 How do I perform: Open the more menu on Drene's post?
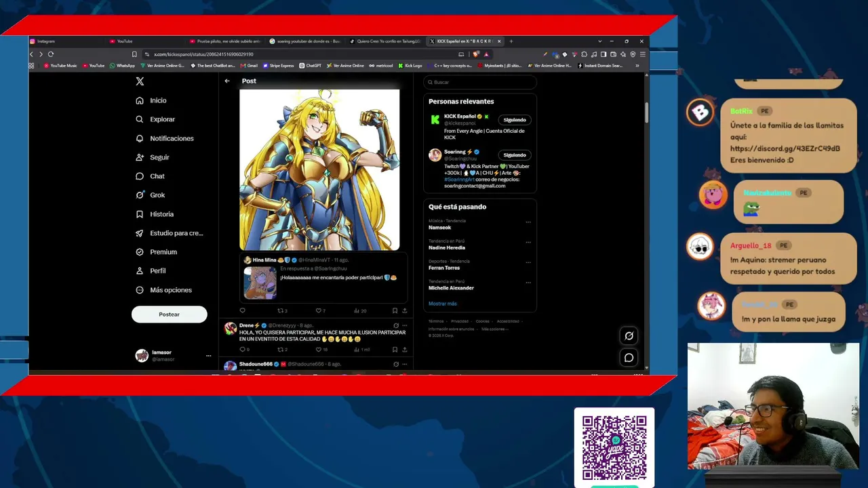[405, 326]
